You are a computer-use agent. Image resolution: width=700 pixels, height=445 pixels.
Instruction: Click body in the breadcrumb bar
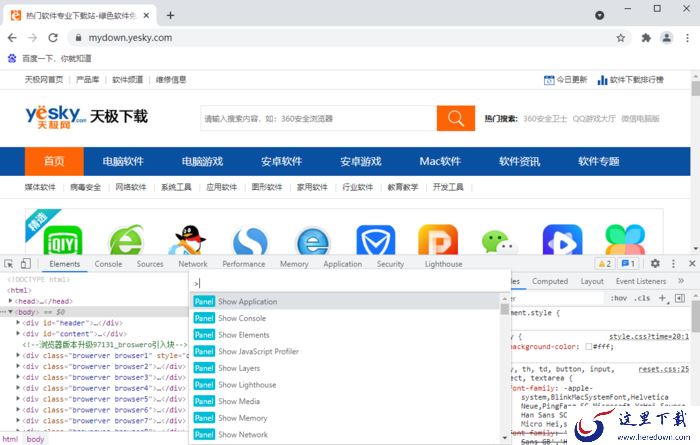35,439
